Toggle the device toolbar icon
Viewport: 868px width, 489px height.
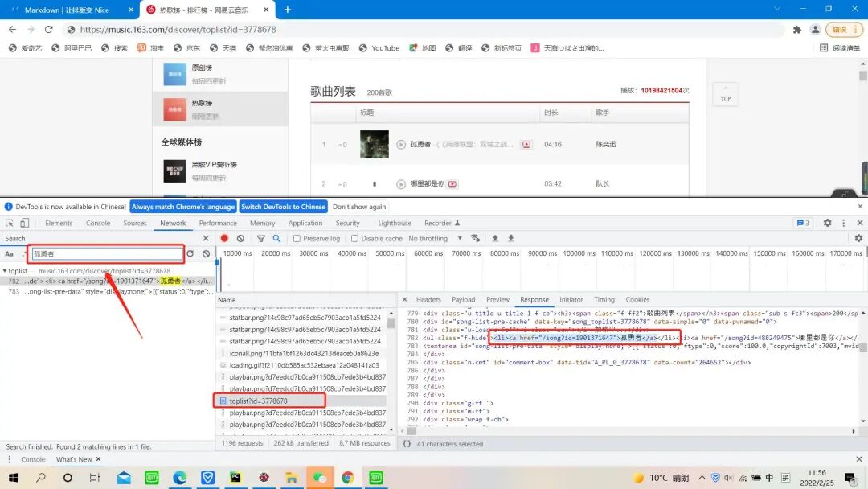pos(24,223)
